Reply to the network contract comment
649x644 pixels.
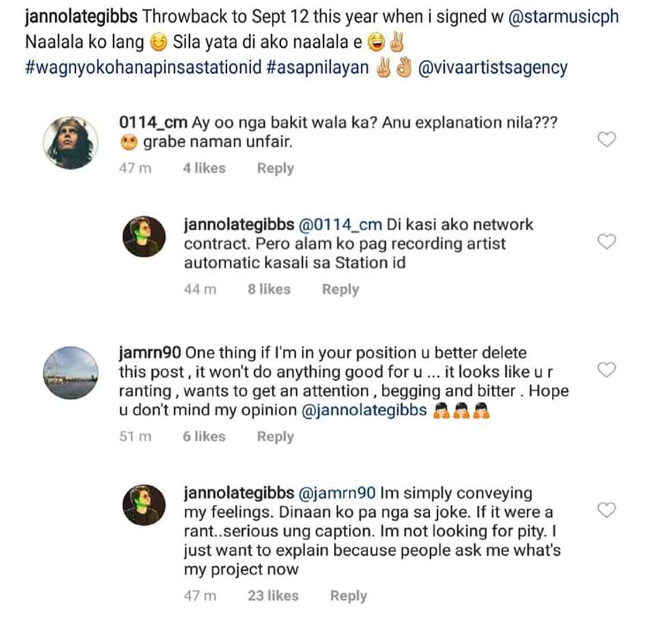pos(340,289)
